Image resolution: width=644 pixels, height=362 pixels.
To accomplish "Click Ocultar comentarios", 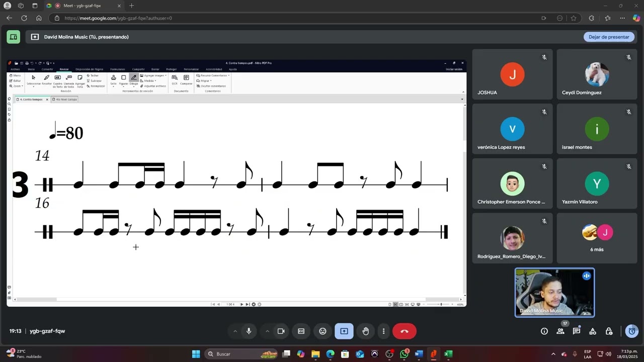I will pyautogui.click(x=211, y=86).
